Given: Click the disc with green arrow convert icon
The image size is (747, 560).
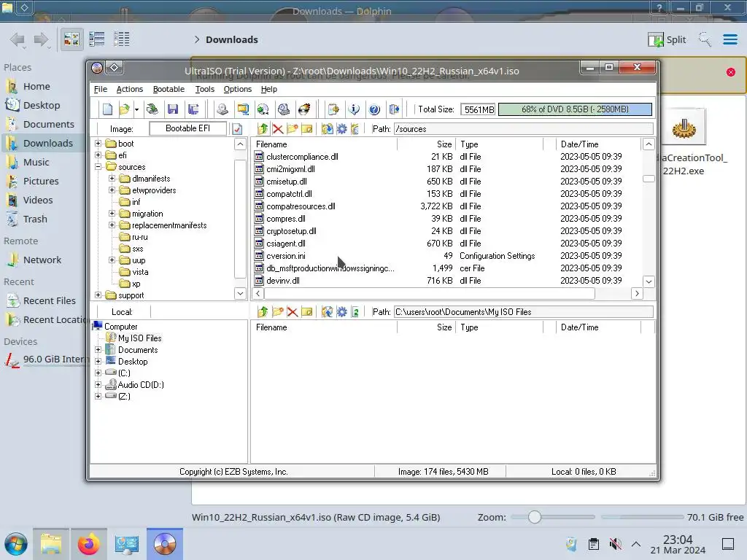Looking at the screenshot, I should 263,109.
